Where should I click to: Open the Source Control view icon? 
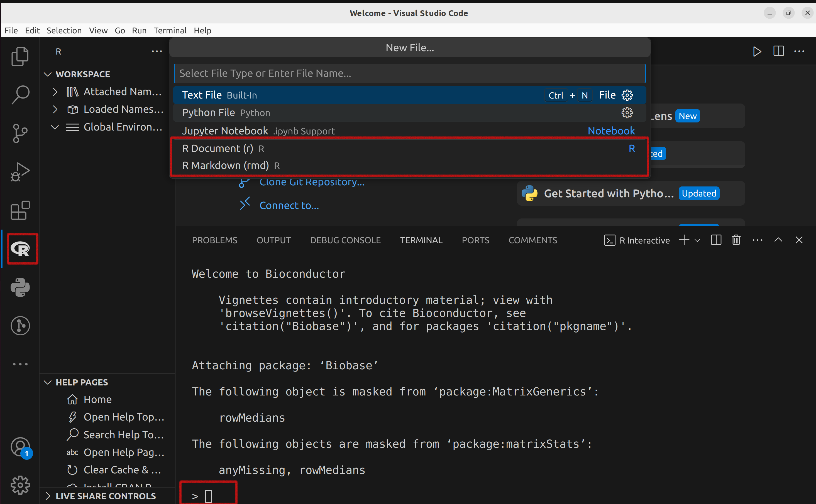[x=20, y=133]
